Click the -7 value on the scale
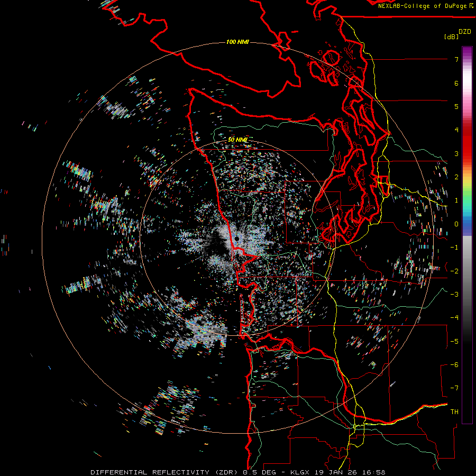Viewport: 476px width, 476px height. [x=454, y=388]
